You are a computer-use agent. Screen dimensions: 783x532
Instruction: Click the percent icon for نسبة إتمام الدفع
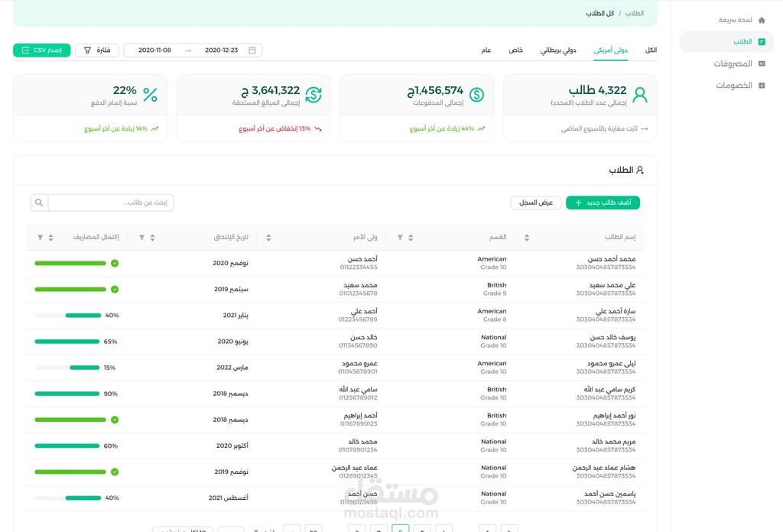(x=151, y=95)
